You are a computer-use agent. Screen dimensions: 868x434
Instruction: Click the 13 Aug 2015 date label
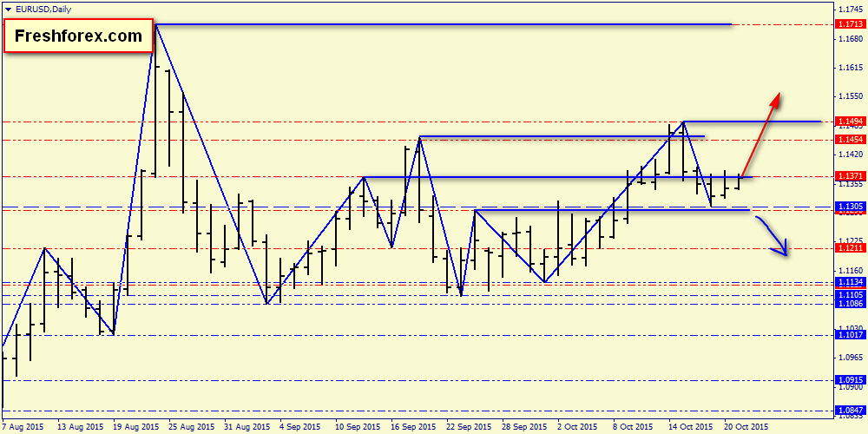click(79, 427)
